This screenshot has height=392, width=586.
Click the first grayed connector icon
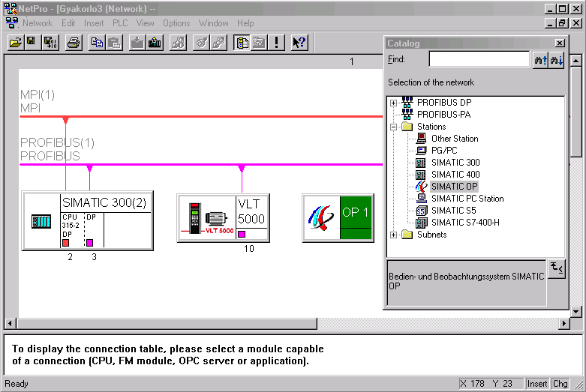pyautogui.click(x=201, y=42)
